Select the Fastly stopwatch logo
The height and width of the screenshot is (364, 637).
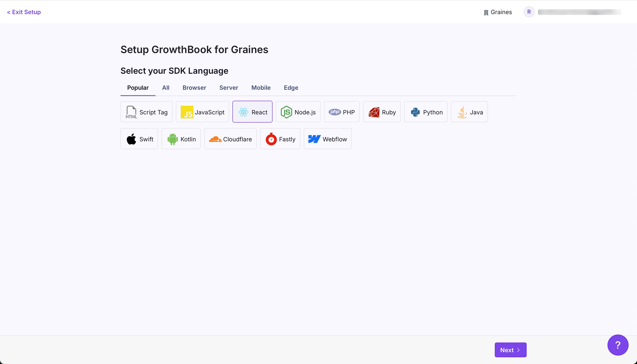(x=271, y=139)
